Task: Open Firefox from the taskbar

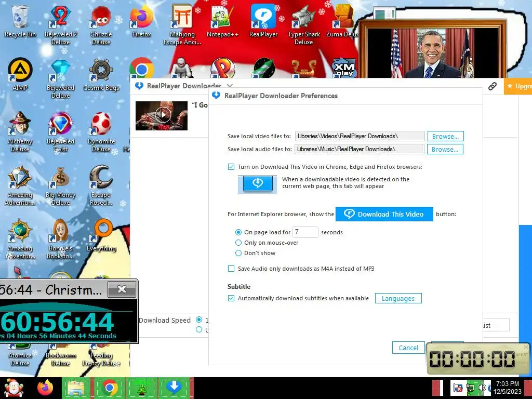Action: tap(45, 388)
